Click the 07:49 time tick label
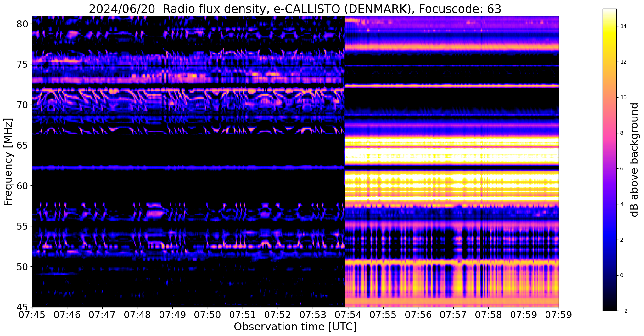This screenshot has width=644, height=336. coord(172,315)
